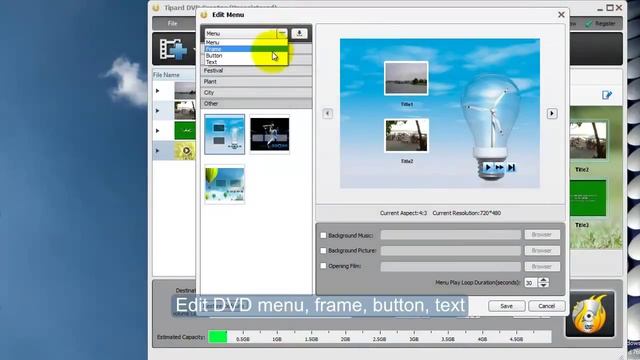Click the play button in menu preview

488,167
